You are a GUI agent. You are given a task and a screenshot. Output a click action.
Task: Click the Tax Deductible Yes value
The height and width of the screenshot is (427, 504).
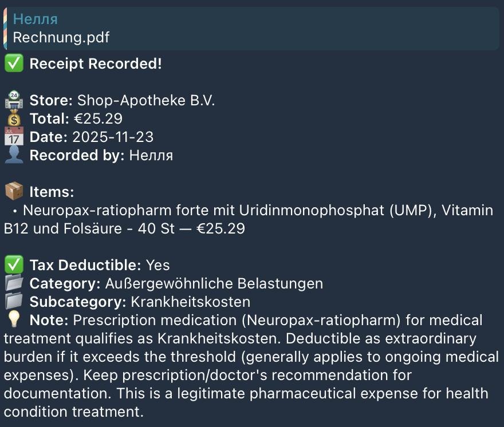pos(157,265)
